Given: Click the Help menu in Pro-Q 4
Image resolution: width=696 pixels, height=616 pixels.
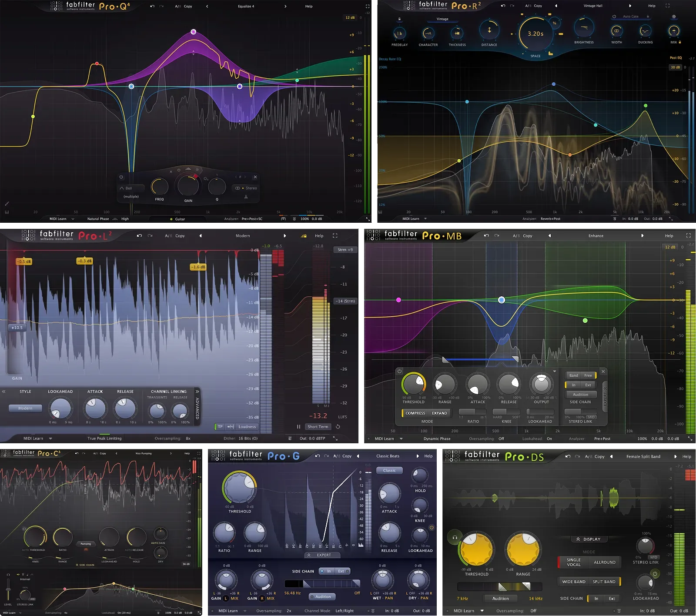Looking at the screenshot, I should [309, 7].
